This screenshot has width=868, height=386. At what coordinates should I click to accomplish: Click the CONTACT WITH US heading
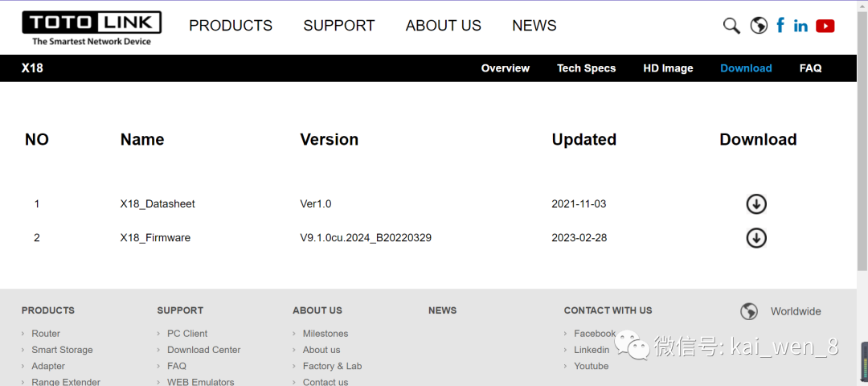(608, 310)
